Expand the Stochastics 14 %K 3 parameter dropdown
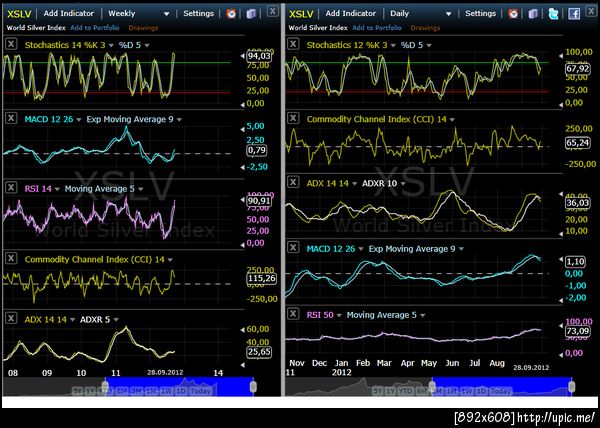 point(111,46)
